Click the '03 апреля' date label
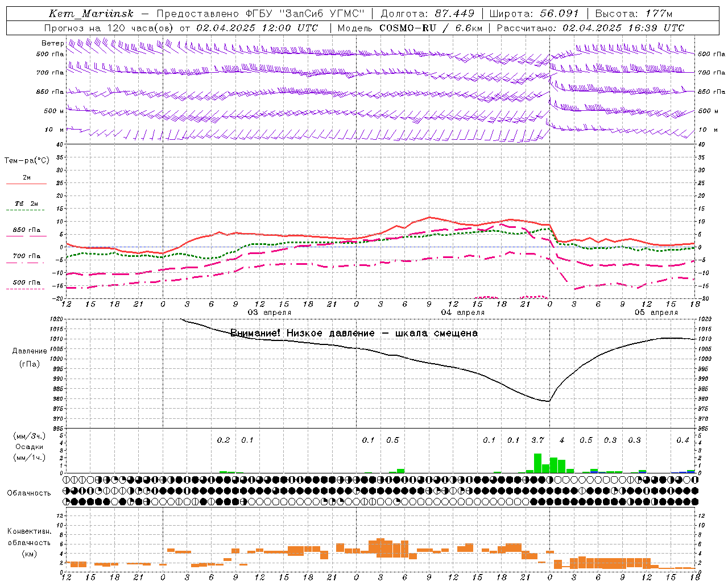The height and width of the screenshot is (582, 728). [x=270, y=313]
